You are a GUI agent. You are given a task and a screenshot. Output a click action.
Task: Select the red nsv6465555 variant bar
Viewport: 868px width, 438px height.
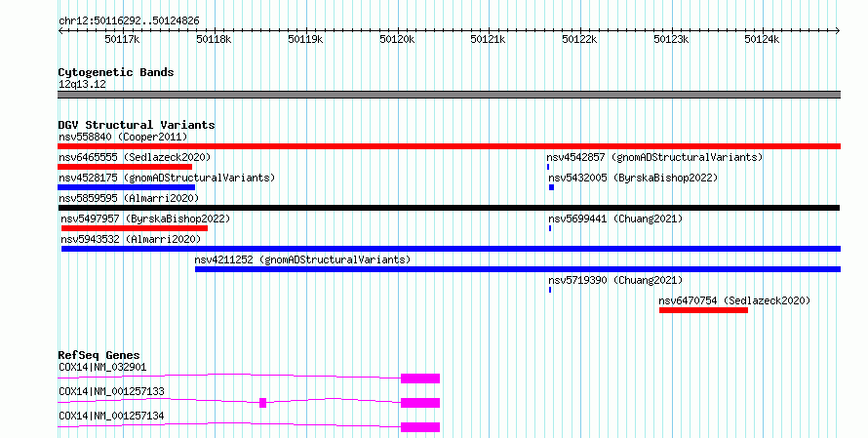[125, 167]
